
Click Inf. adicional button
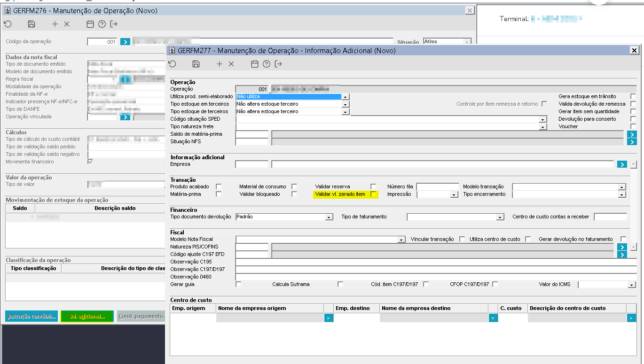coord(87,316)
